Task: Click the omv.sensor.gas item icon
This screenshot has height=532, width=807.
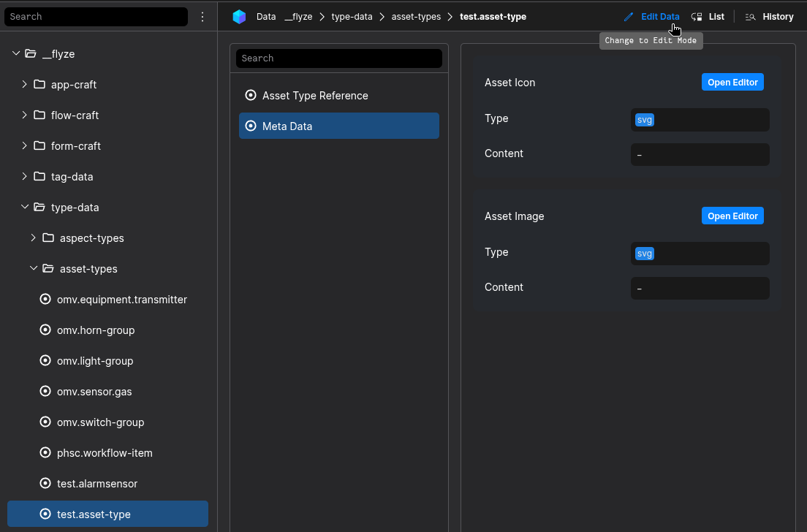Action: coord(45,392)
